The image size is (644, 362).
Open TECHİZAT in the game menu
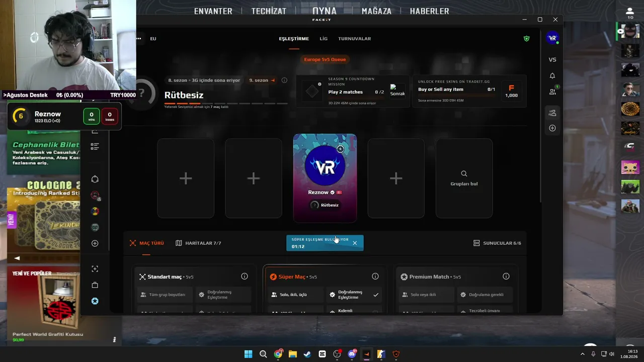269,11
